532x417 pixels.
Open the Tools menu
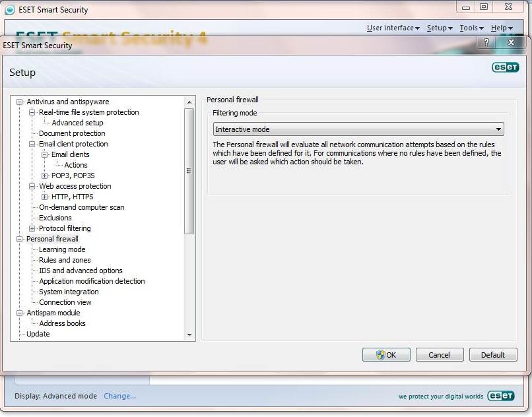pyautogui.click(x=471, y=28)
